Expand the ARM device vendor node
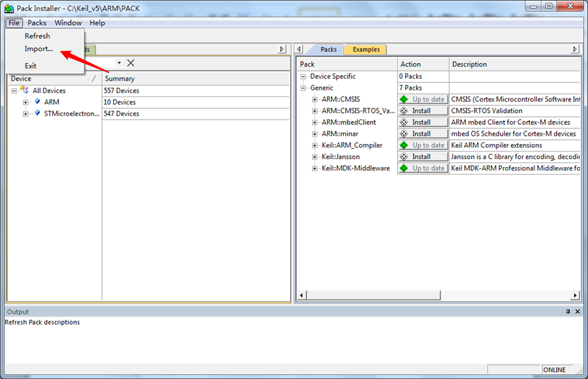This screenshot has height=379, width=588. tap(26, 103)
